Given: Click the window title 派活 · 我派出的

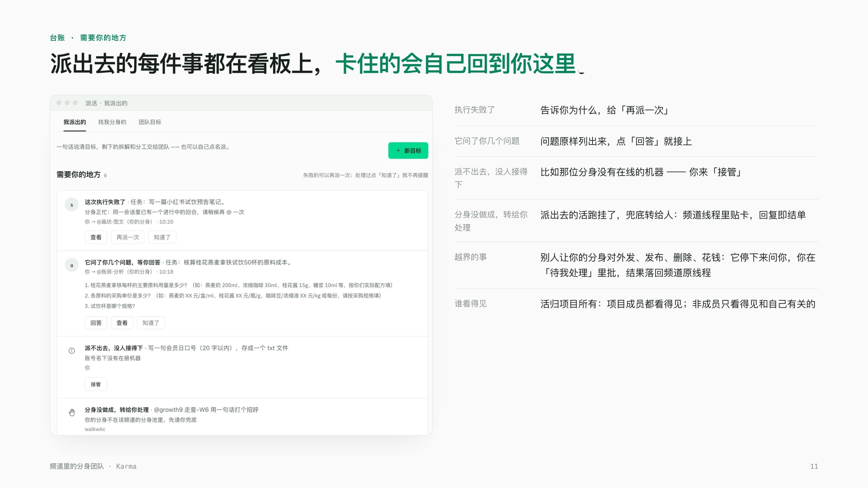Looking at the screenshot, I should click(106, 103).
